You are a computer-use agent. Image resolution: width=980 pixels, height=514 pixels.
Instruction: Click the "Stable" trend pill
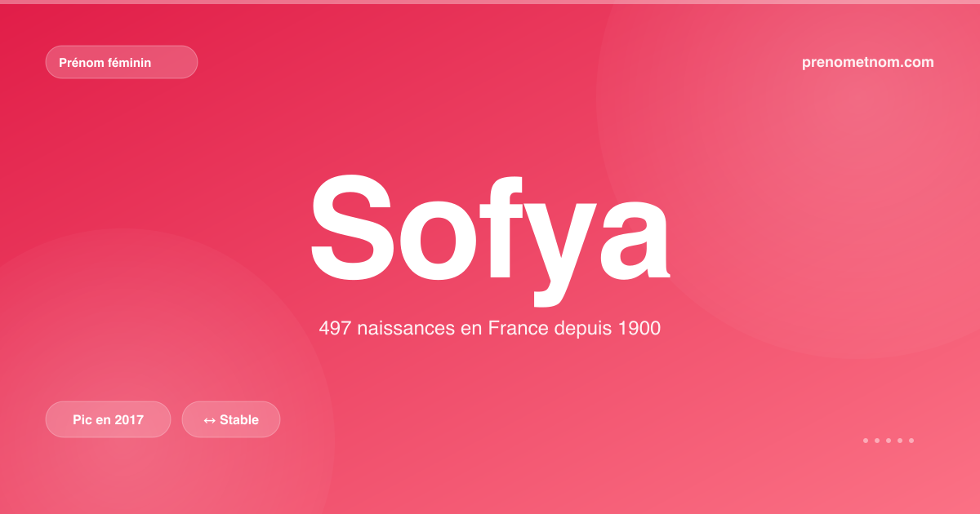[231, 419]
